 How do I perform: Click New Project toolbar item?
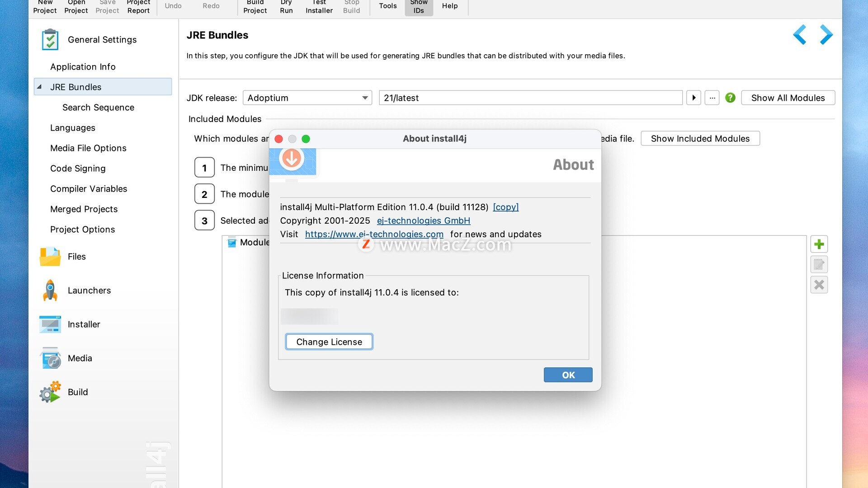45,6
